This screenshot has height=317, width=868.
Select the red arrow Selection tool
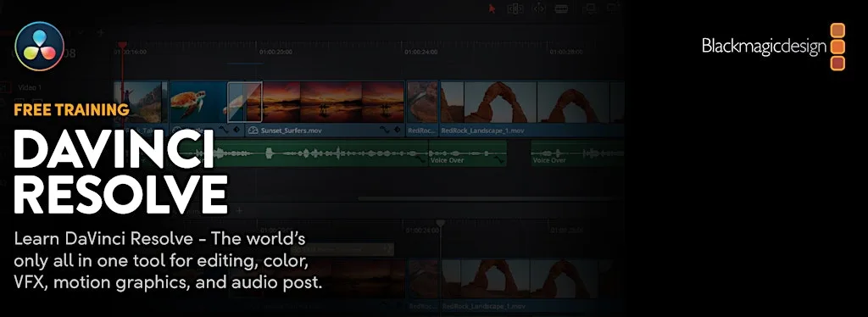point(492,8)
